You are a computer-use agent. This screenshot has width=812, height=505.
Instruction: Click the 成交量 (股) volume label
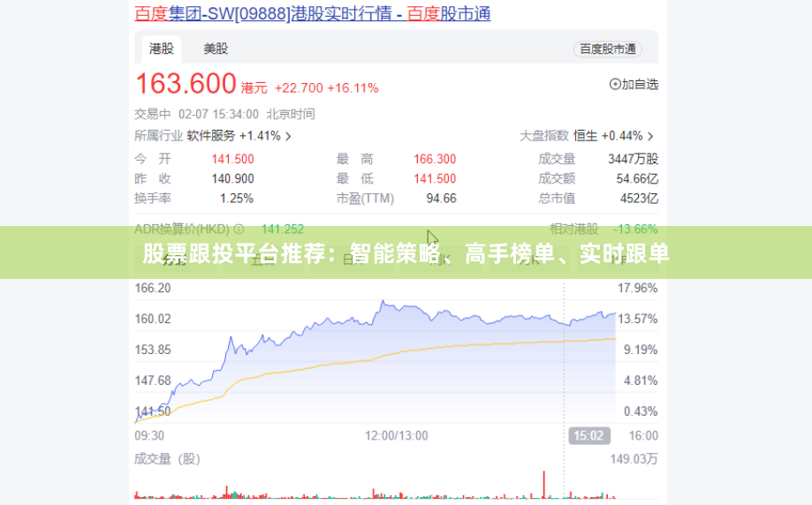coord(167,459)
